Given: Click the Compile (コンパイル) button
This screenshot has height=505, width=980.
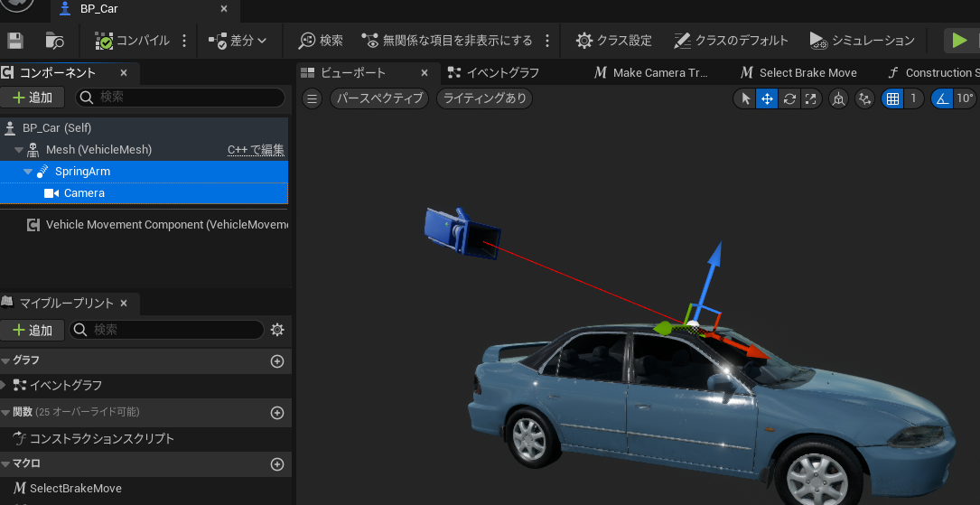Looking at the screenshot, I should 132,41.
